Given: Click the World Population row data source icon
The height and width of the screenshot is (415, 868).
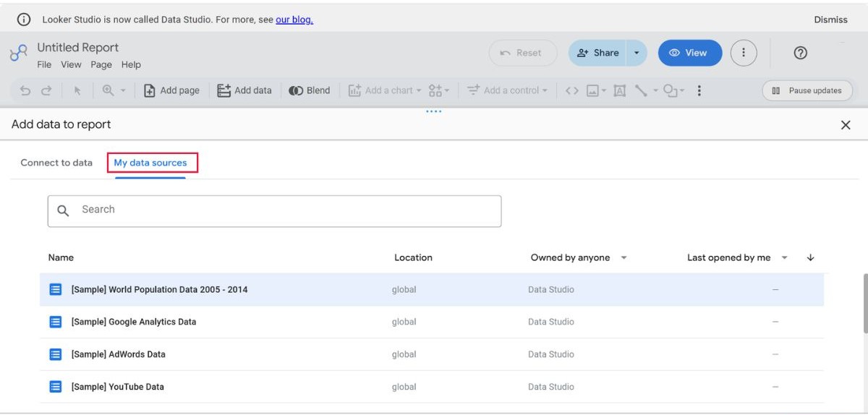Looking at the screenshot, I should (56, 289).
